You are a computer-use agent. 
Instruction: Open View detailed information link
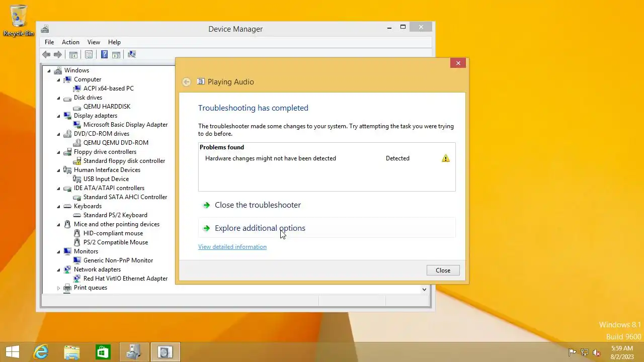pyautogui.click(x=232, y=247)
